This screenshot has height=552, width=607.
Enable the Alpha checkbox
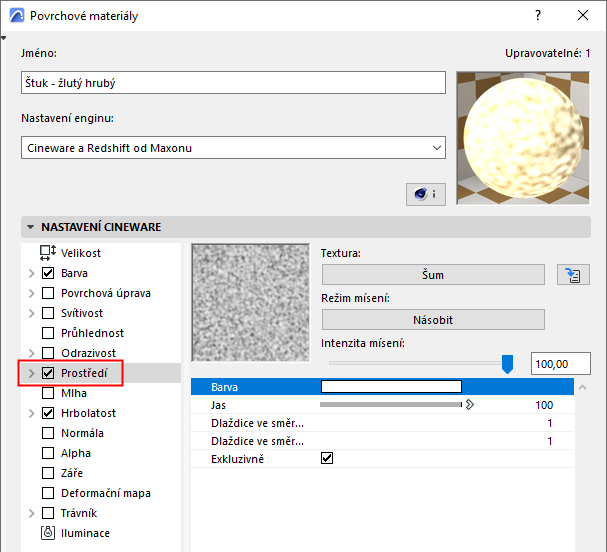point(48,453)
